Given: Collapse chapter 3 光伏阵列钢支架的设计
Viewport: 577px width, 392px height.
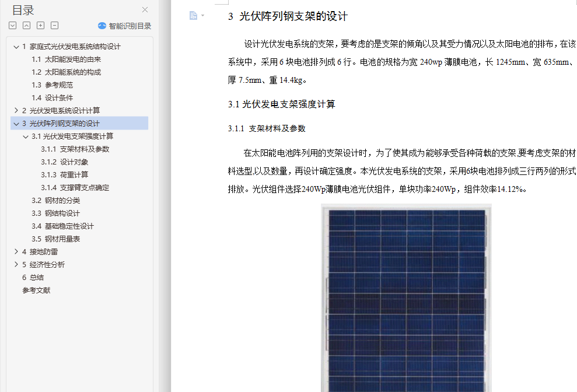Looking at the screenshot, I should 16,124.
